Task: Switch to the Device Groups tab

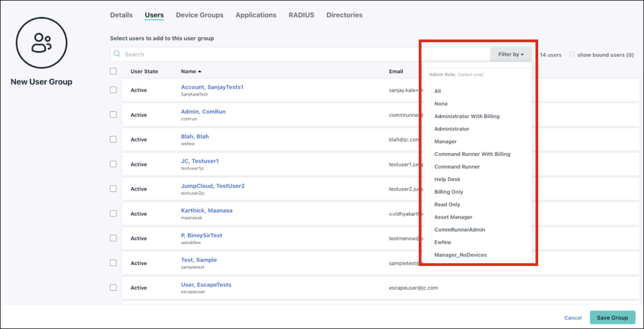Action: point(200,15)
